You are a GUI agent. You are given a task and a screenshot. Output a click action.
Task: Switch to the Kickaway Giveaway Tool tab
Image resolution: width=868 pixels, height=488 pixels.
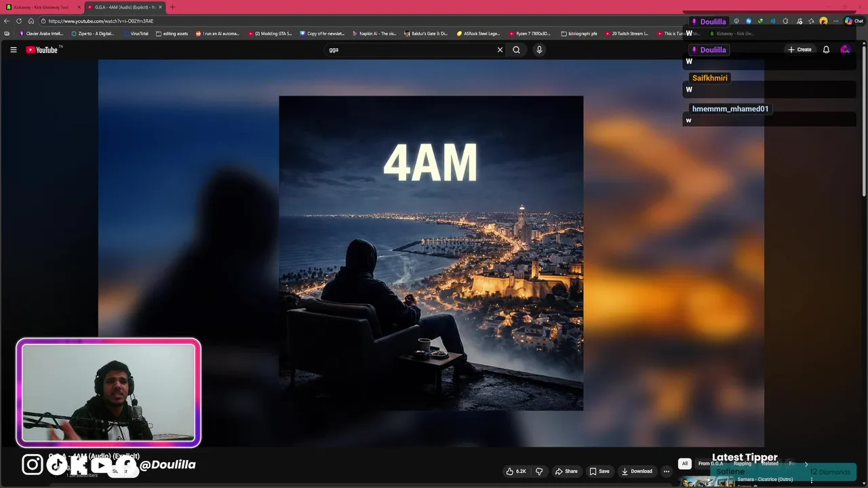pos(41,7)
